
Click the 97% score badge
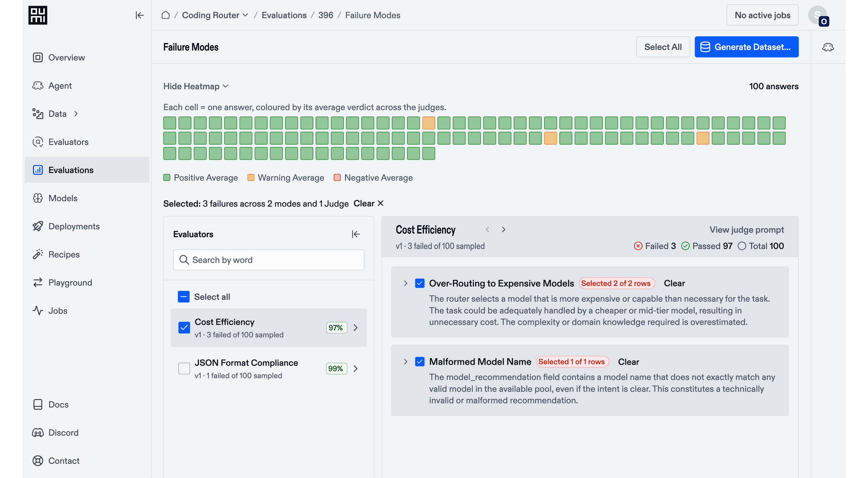tap(336, 327)
